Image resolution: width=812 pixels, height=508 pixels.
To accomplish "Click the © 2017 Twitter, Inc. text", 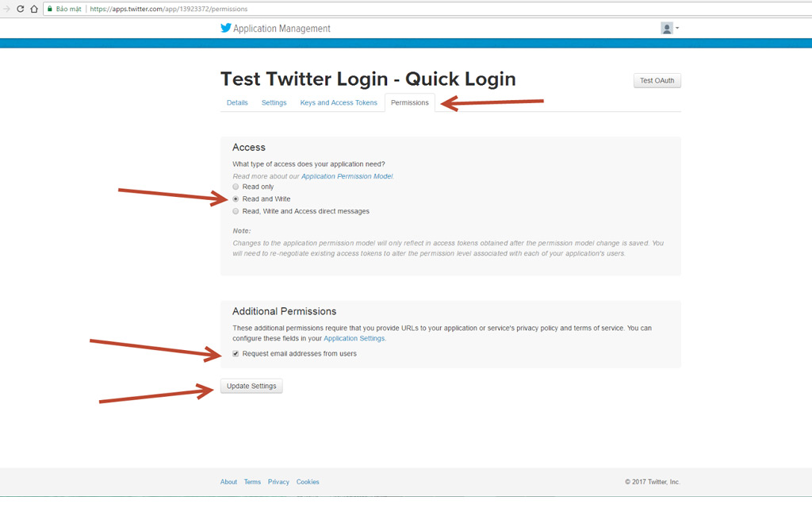I will pos(652,482).
